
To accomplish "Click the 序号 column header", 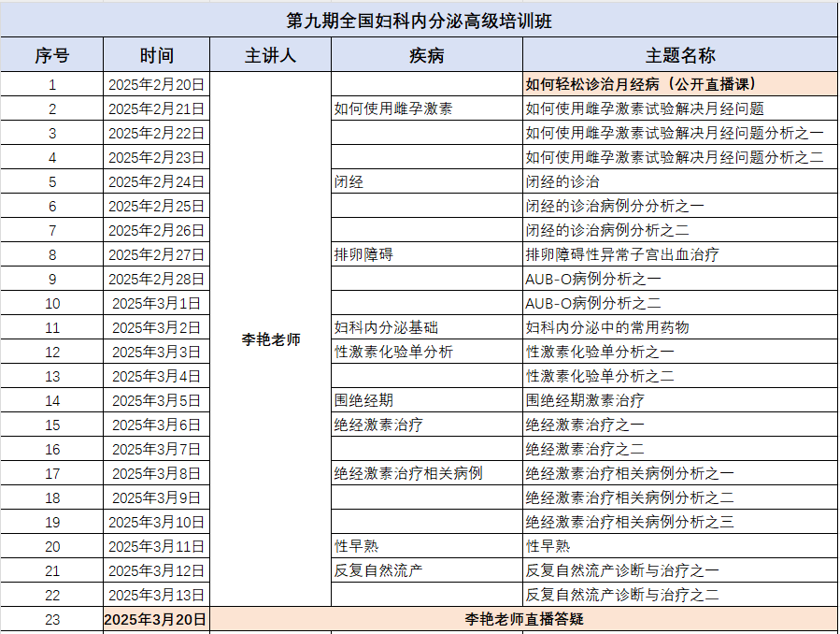I will tap(52, 54).
